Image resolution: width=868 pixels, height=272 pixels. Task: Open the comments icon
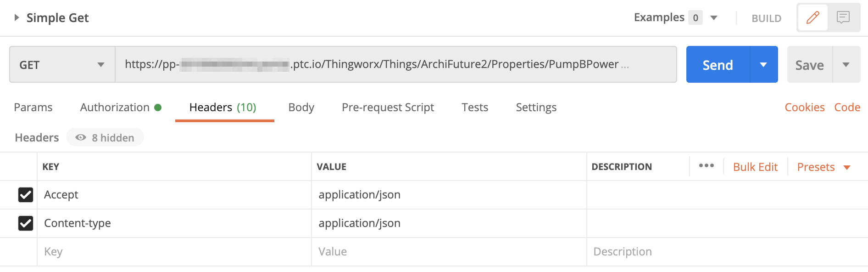tap(843, 18)
